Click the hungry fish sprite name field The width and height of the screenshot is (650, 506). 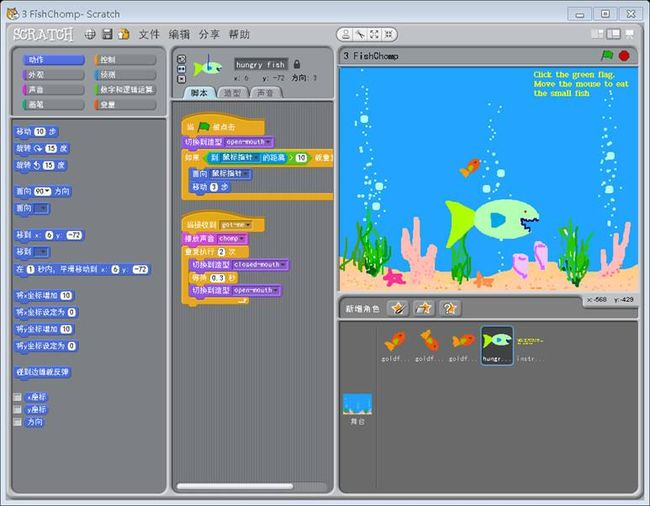[x=261, y=64]
